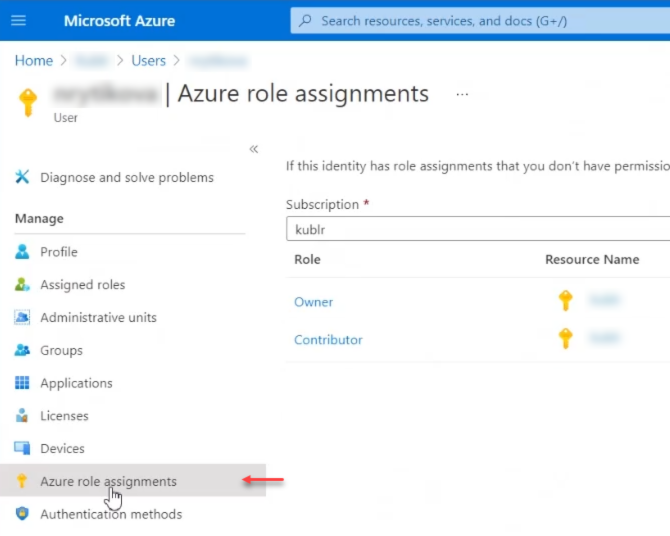Click the Diagnose and solve problems icon
The image size is (670, 536).
[x=22, y=177]
